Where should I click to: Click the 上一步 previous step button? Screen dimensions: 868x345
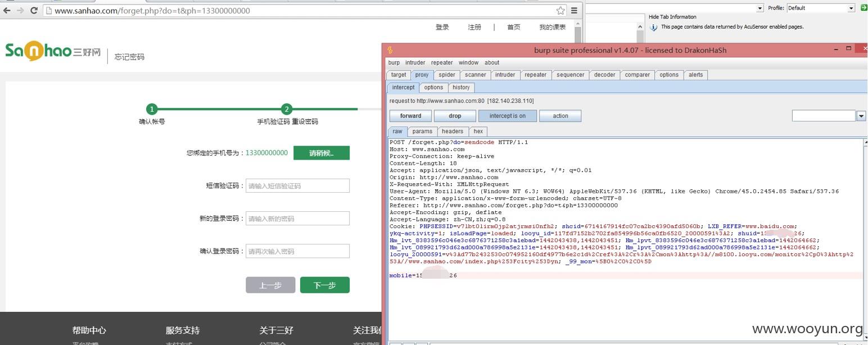[270, 285]
